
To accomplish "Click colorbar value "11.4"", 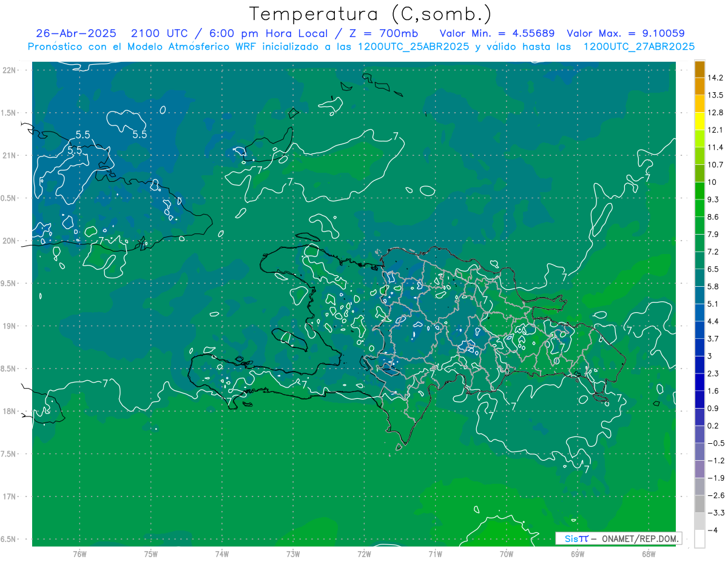I will coord(715,147).
